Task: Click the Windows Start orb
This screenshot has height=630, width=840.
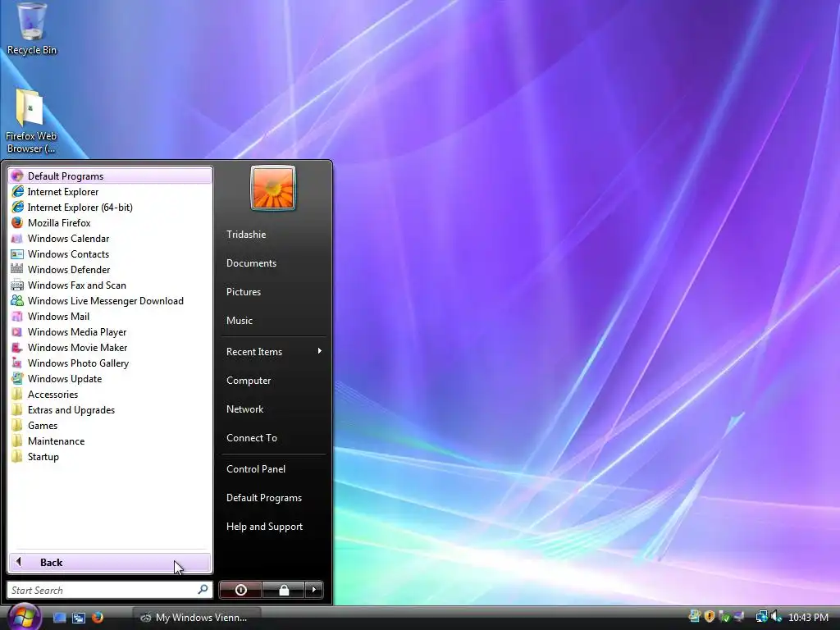Action: click(24, 617)
